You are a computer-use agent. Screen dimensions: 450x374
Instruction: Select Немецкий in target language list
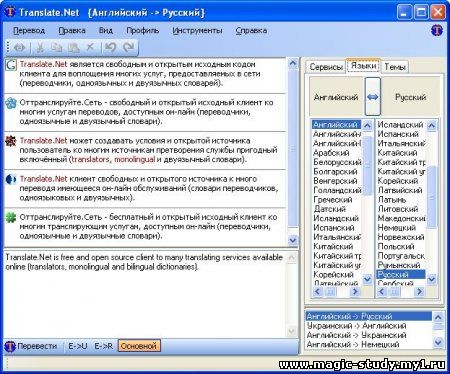click(401, 228)
